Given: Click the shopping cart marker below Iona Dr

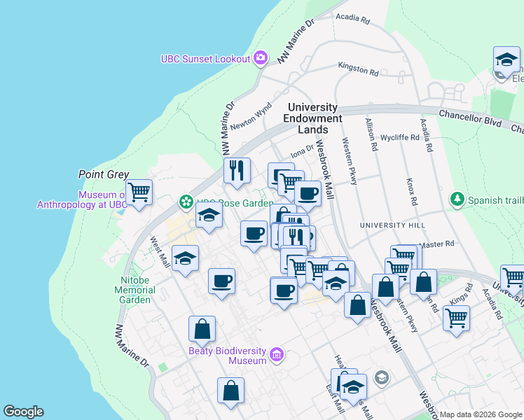Looking at the screenshot, I should [x=291, y=183].
